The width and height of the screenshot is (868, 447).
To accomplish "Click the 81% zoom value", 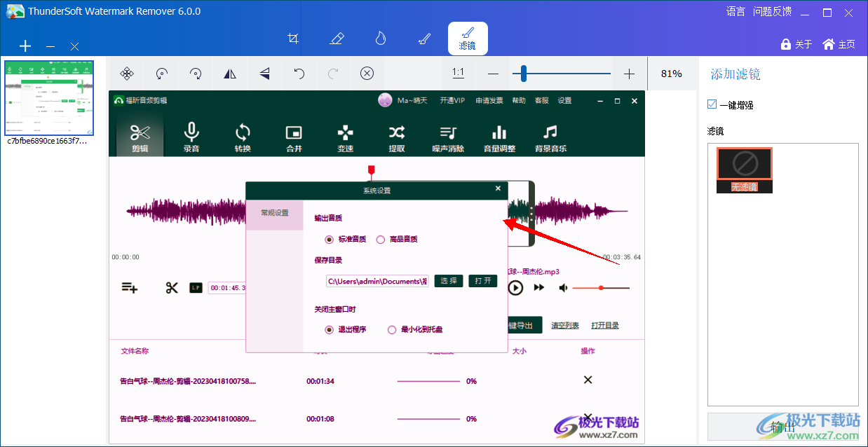I will tap(671, 74).
